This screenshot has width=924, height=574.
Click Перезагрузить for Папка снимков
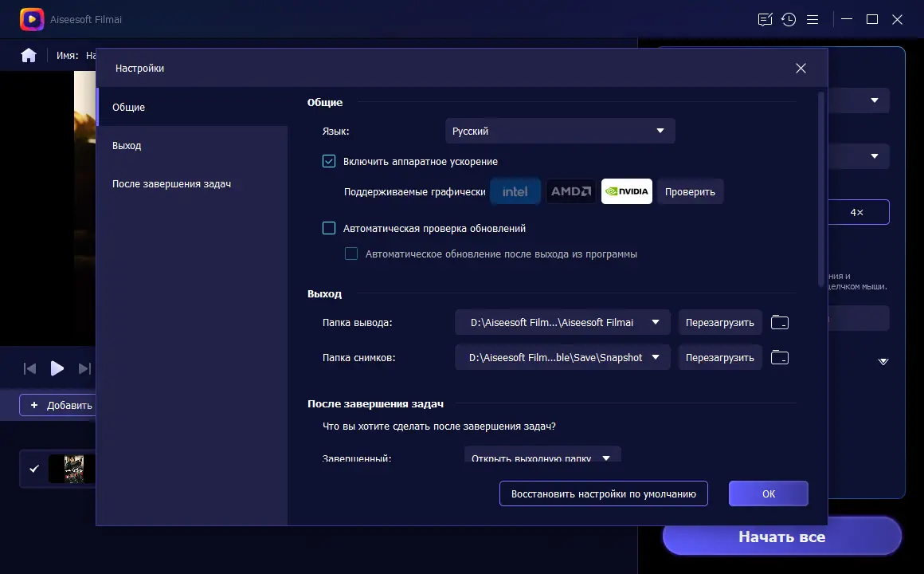coord(720,357)
